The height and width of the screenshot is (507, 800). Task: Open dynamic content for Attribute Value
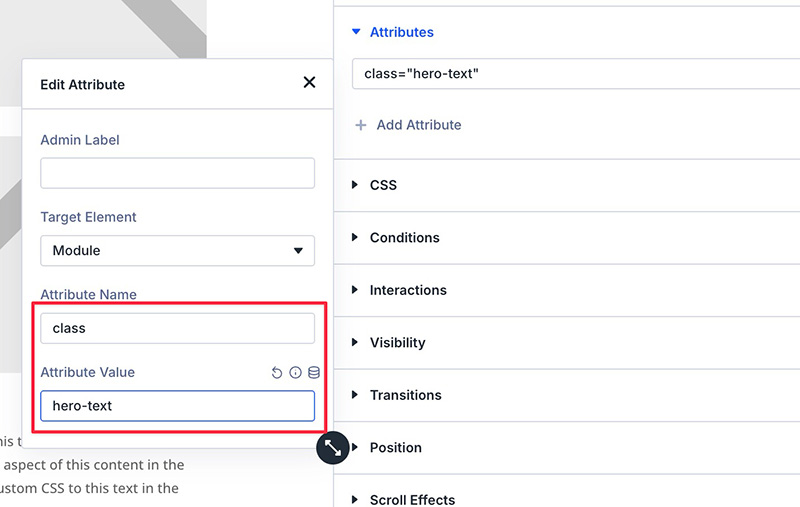click(x=313, y=373)
